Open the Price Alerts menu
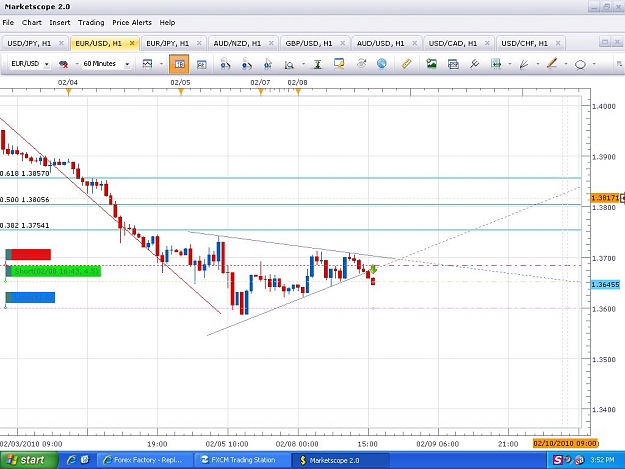The image size is (625, 469). click(132, 23)
